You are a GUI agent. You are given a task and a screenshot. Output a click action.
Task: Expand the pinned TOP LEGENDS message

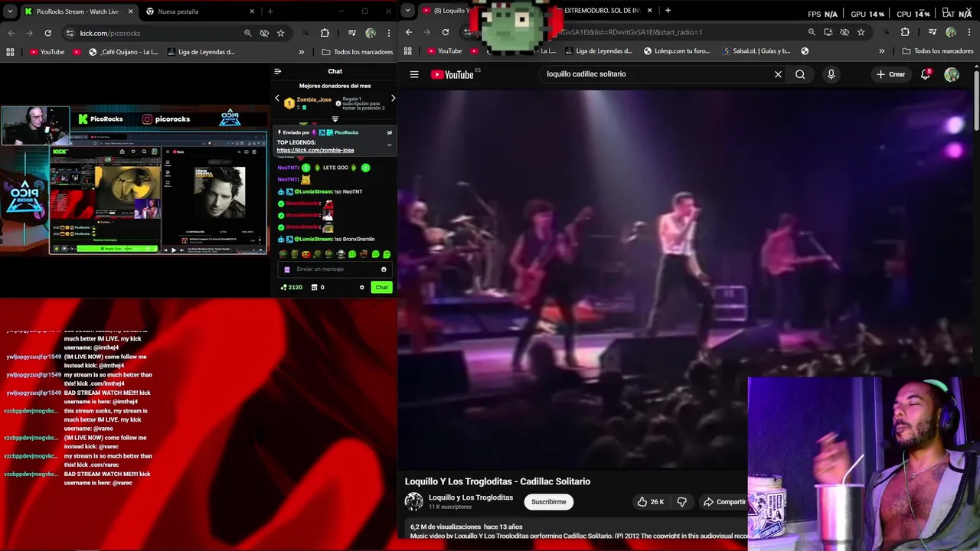(x=389, y=145)
